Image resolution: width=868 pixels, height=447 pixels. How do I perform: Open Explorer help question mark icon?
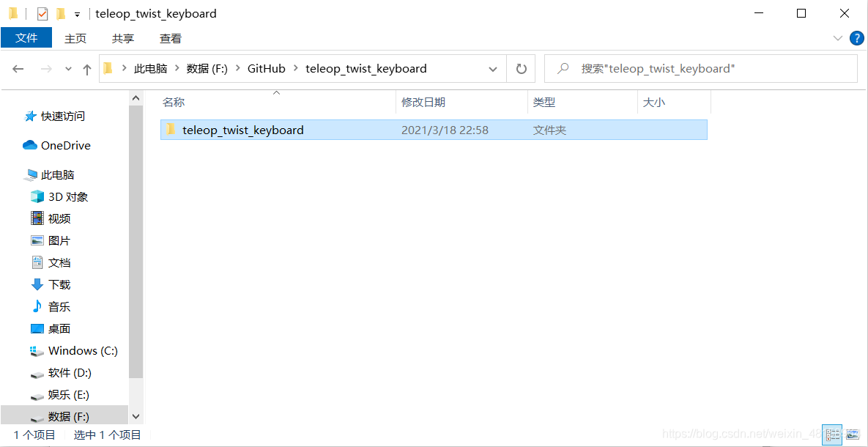coord(856,38)
